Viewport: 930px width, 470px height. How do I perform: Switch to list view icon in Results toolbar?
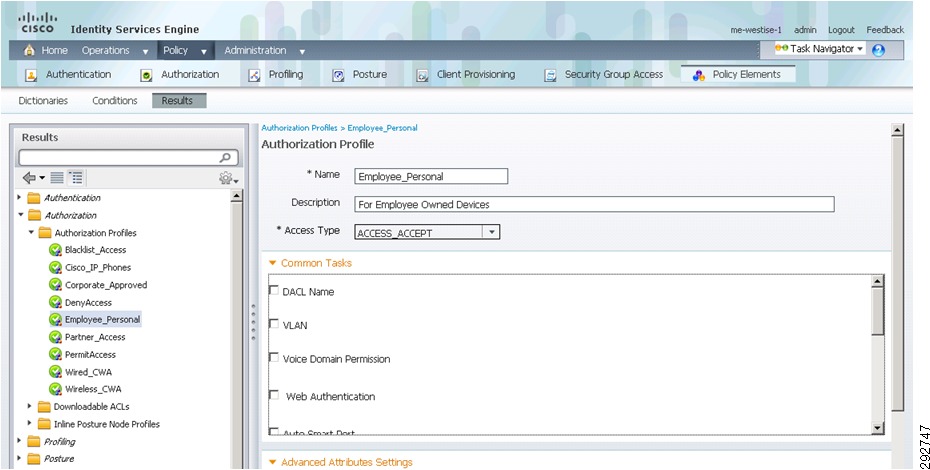click(x=57, y=177)
